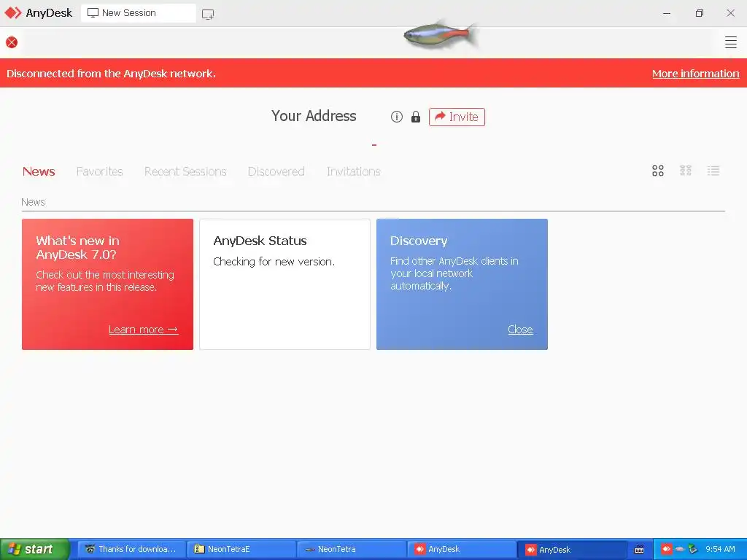Click the info icon beside Your Address
The height and width of the screenshot is (560, 747).
click(396, 117)
